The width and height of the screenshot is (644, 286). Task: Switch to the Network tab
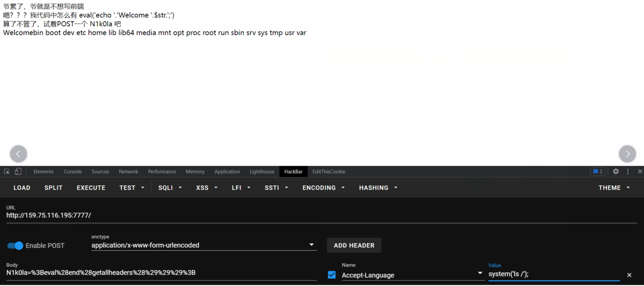click(128, 171)
